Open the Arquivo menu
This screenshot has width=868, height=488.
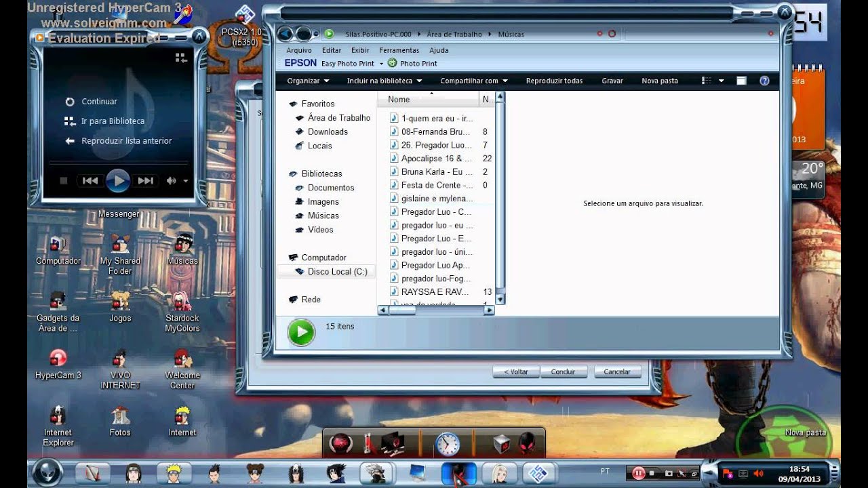point(299,50)
